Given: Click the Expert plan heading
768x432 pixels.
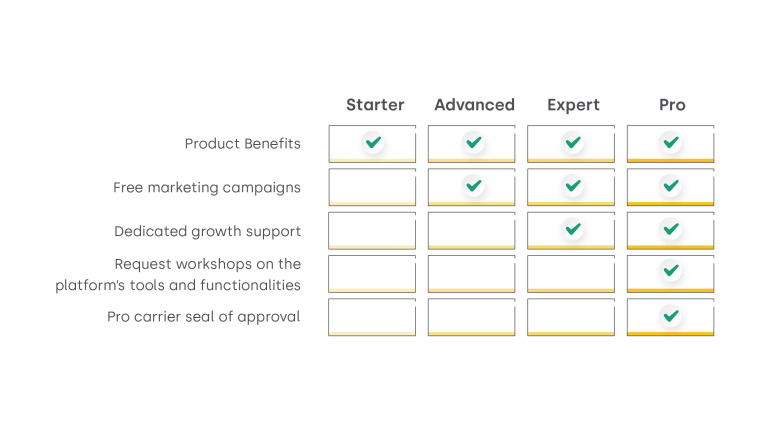Looking at the screenshot, I should tap(573, 105).
